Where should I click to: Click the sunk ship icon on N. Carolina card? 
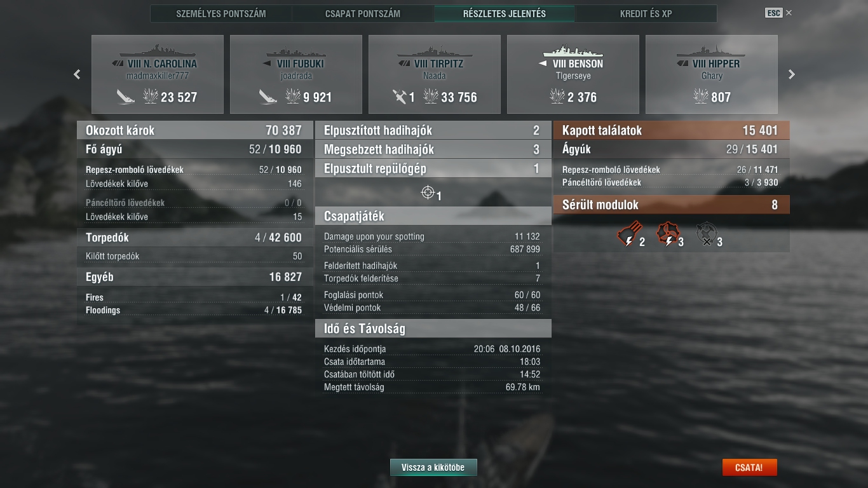tap(125, 97)
